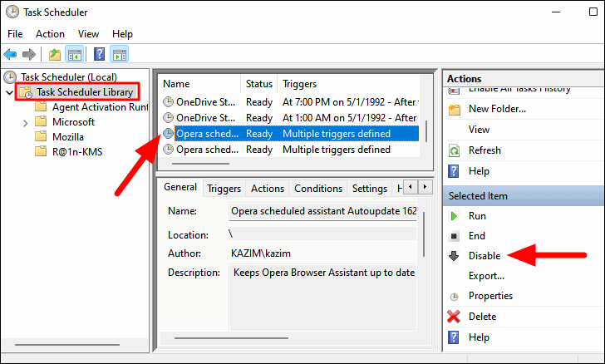
Task: Select the R@1n-KMS tree item
Action: [x=77, y=152]
